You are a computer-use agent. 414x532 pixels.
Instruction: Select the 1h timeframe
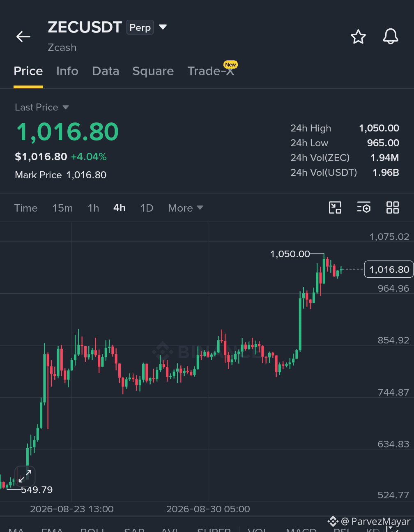click(x=93, y=208)
